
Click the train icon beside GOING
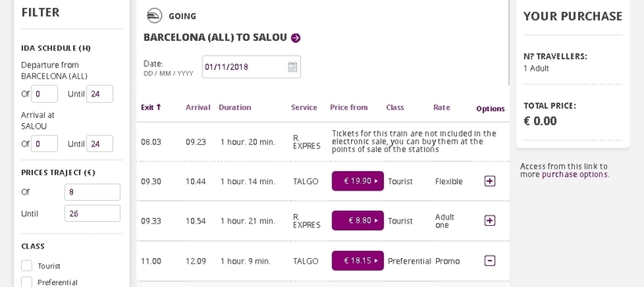click(x=155, y=16)
